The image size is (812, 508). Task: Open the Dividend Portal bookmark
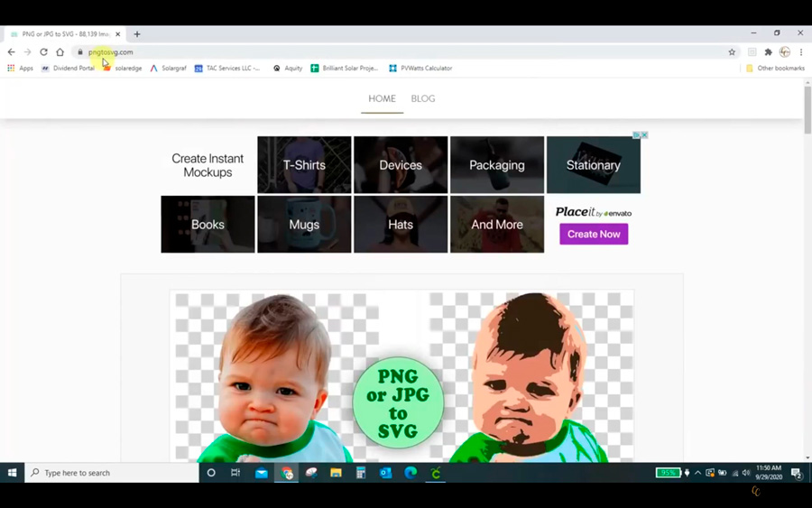tap(68, 68)
